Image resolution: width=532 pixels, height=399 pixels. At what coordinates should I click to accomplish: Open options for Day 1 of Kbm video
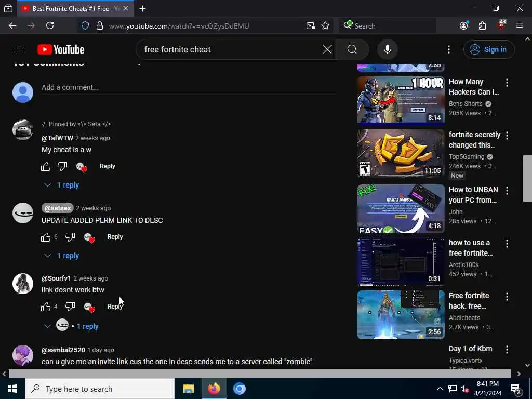coord(507,350)
